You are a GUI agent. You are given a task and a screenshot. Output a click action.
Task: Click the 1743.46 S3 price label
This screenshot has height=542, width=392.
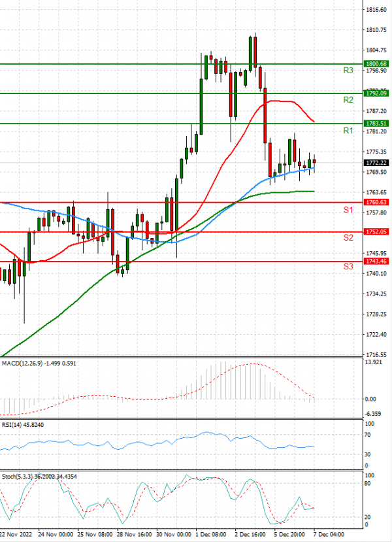376,262
